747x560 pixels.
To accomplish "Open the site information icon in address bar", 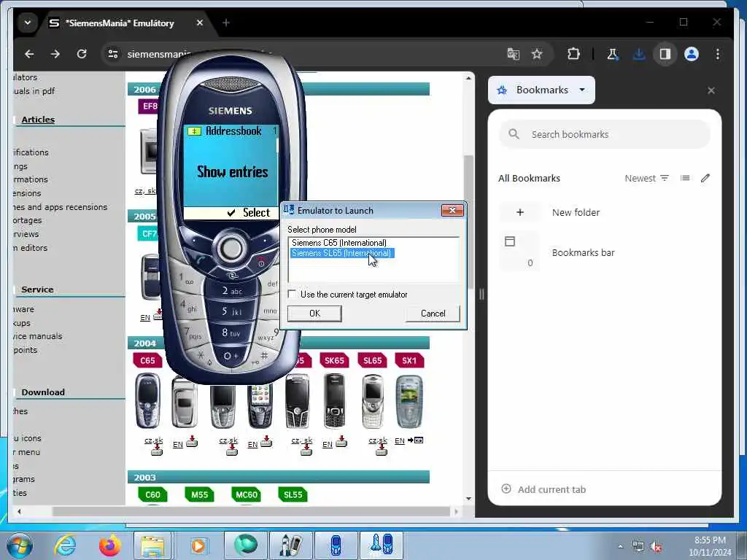I will click(113, 54).
